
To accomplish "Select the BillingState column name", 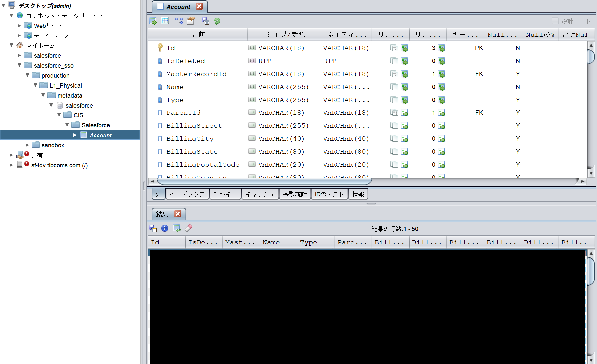I will pyautogui.click(x=192, y=152).
